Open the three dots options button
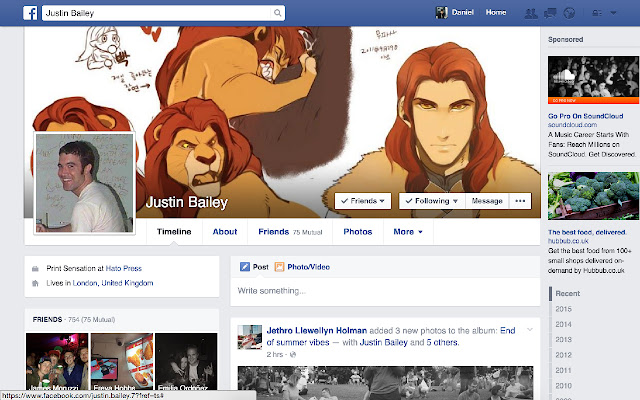Screen dimensions: 640x400 [520, 201]
